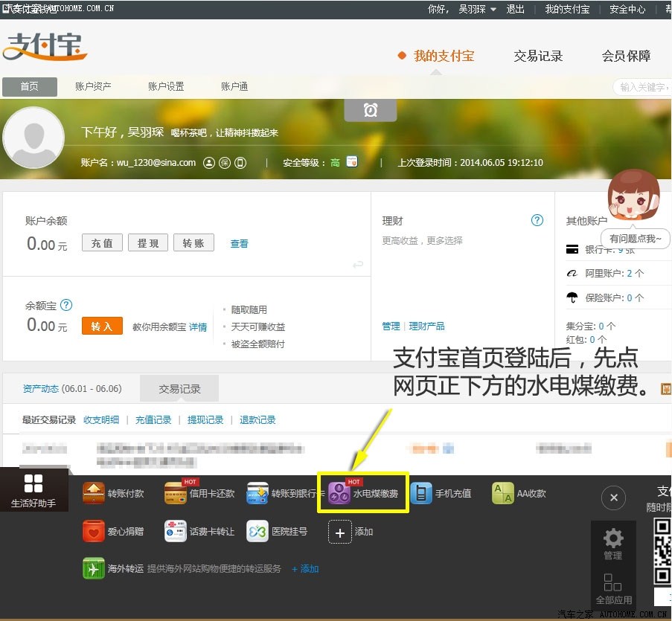
Task: Click 退出 logout link
Action: [515, 9]
